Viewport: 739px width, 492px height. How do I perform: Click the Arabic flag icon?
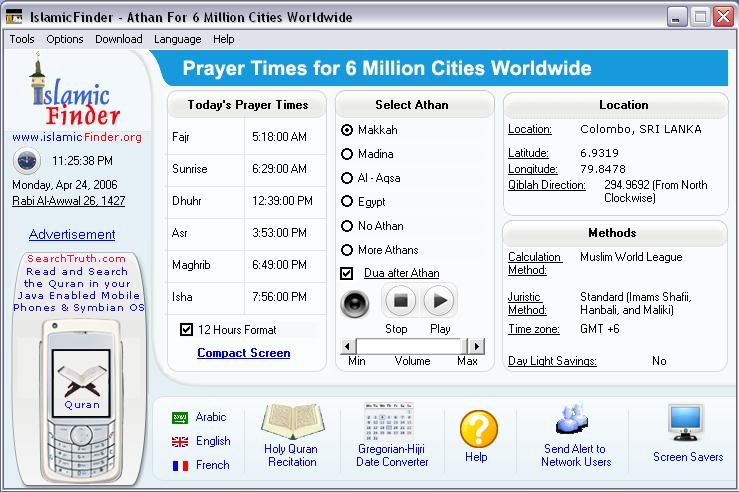(180, 418)
